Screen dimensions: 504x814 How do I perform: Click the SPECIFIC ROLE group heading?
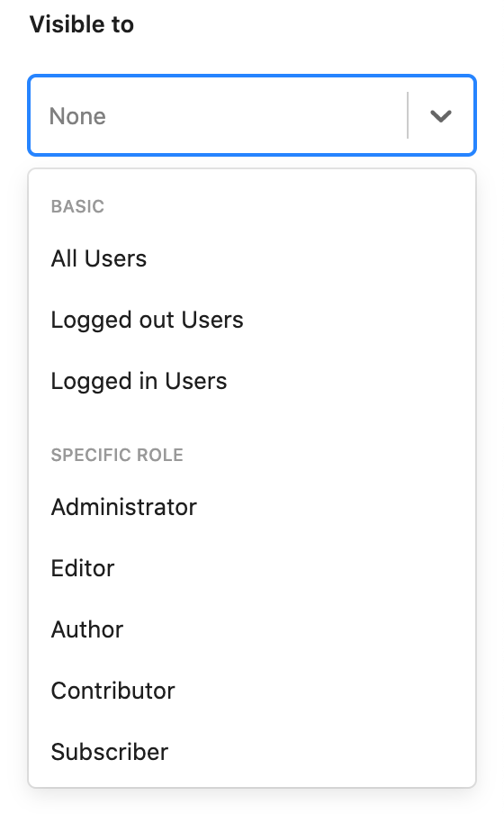(x=117, y=455)
